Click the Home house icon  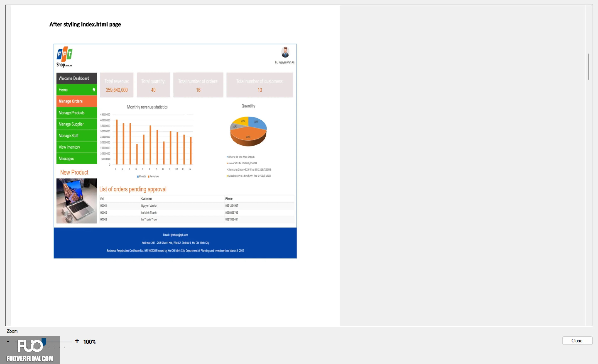click(x=94, y=90)
